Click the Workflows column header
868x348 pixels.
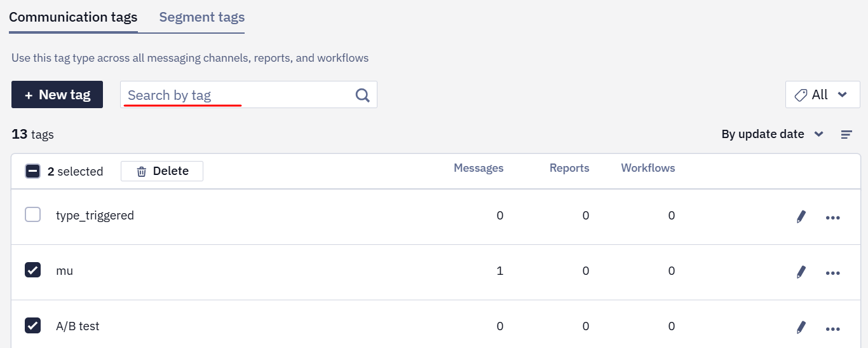[648, 168]
